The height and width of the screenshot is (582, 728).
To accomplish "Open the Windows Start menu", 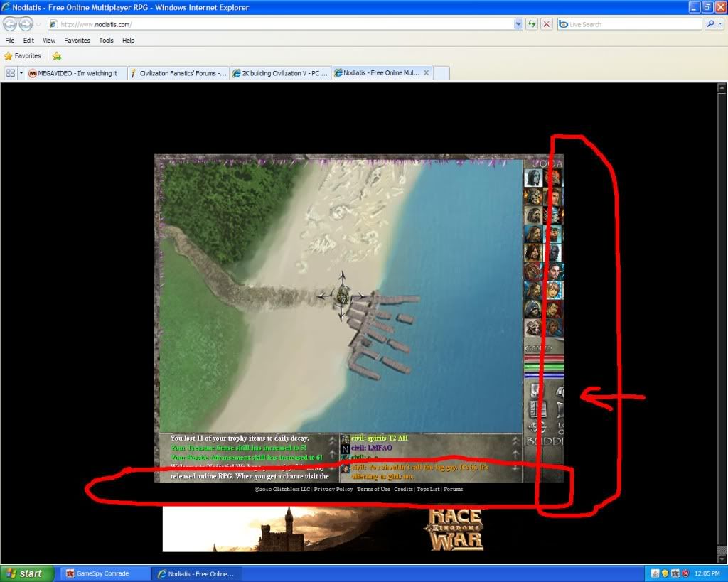I will 27,573.
